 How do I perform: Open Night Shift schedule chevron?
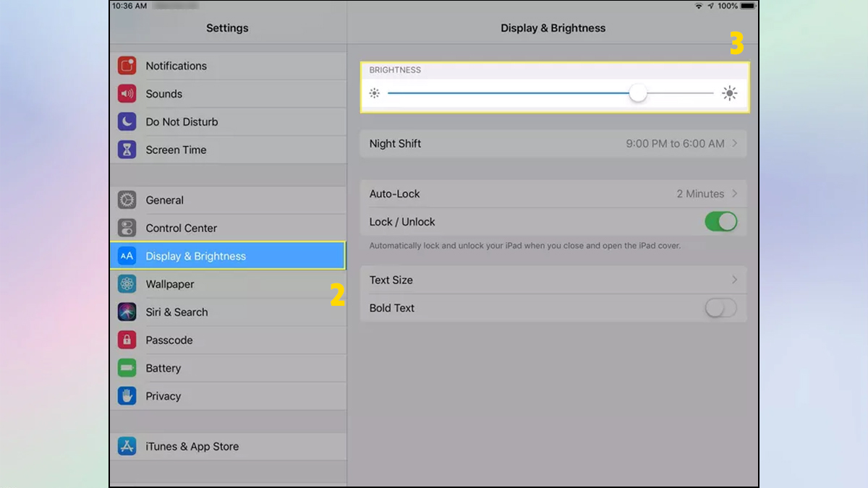click(x=735, y=143)
